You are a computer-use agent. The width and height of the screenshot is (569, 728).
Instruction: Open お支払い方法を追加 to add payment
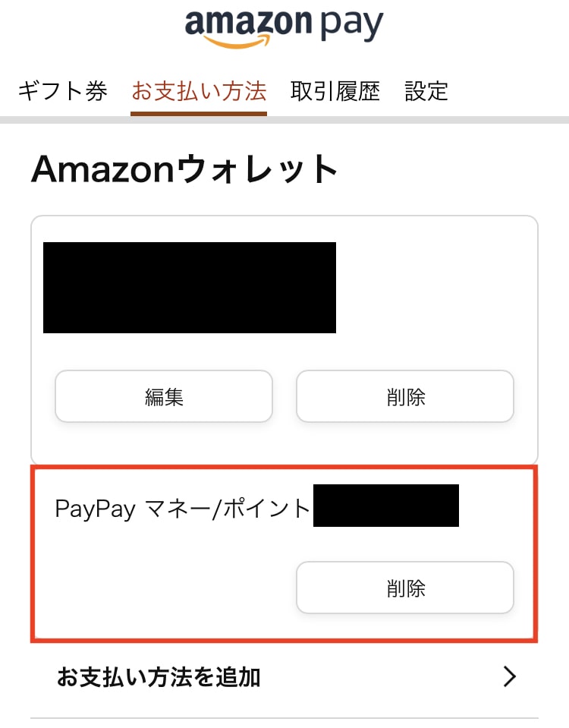point(284,677)
